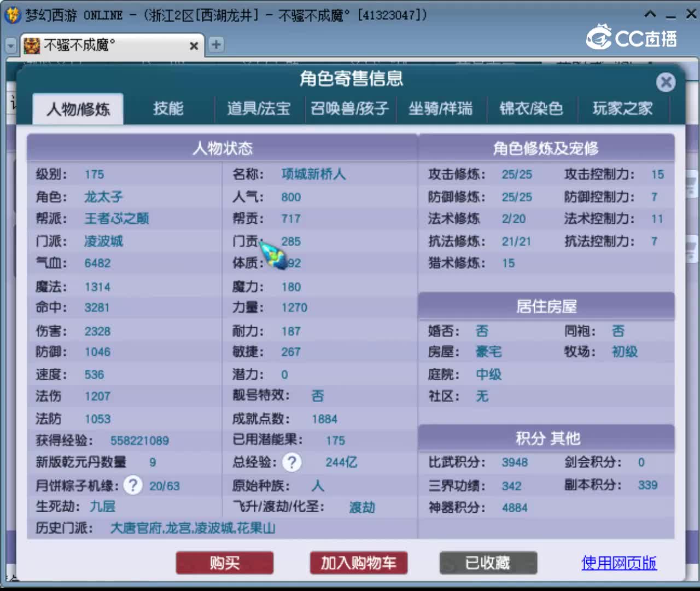Click the 牧场 value 初级
700x591 pixels.
[x=625, y=352]
